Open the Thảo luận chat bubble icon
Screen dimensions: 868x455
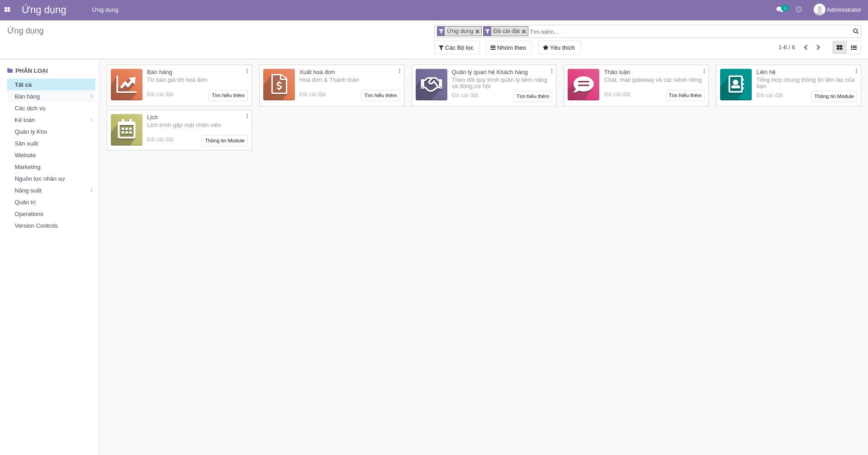point(583,84)
